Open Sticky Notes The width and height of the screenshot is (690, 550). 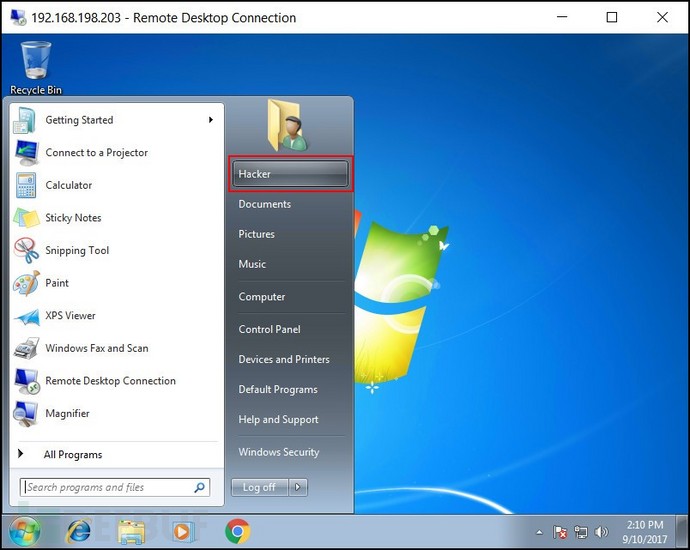pyautogui.click(x=73, y=218)
